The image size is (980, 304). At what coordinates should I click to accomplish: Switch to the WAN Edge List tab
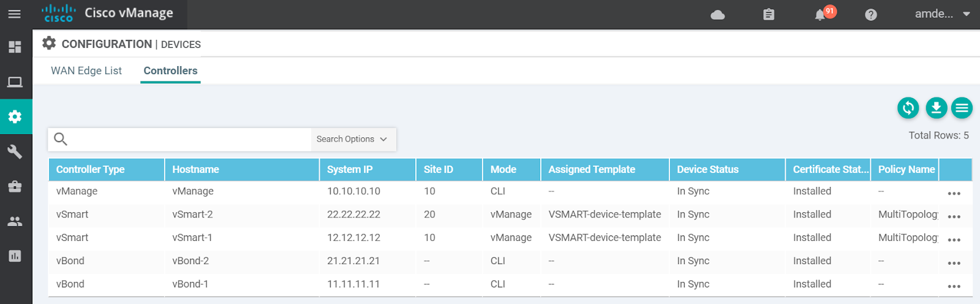point(86,70)
